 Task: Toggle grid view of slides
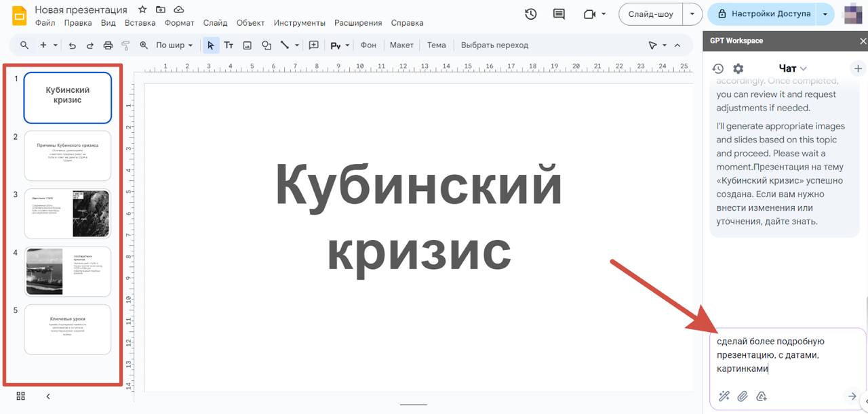click(21, 396)
